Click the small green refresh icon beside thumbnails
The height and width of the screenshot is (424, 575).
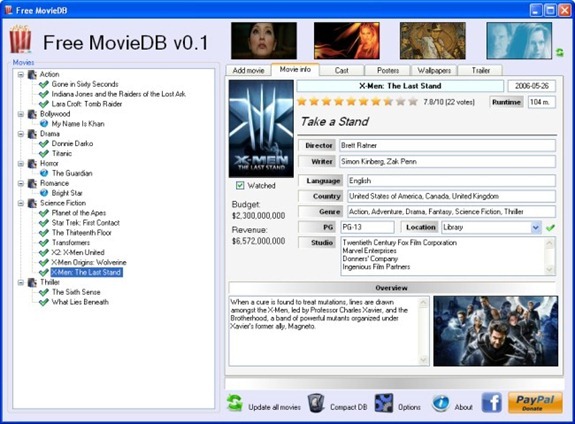(560, 52)
